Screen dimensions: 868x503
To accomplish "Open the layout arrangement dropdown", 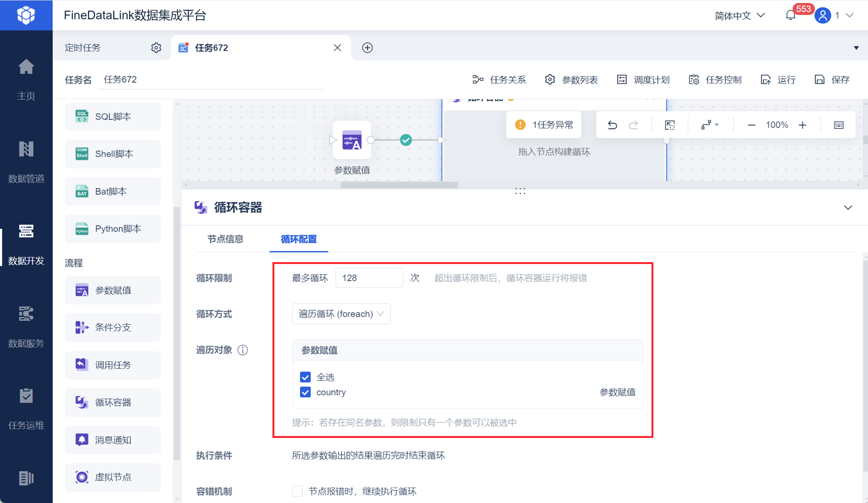I will tap(709, 125).
